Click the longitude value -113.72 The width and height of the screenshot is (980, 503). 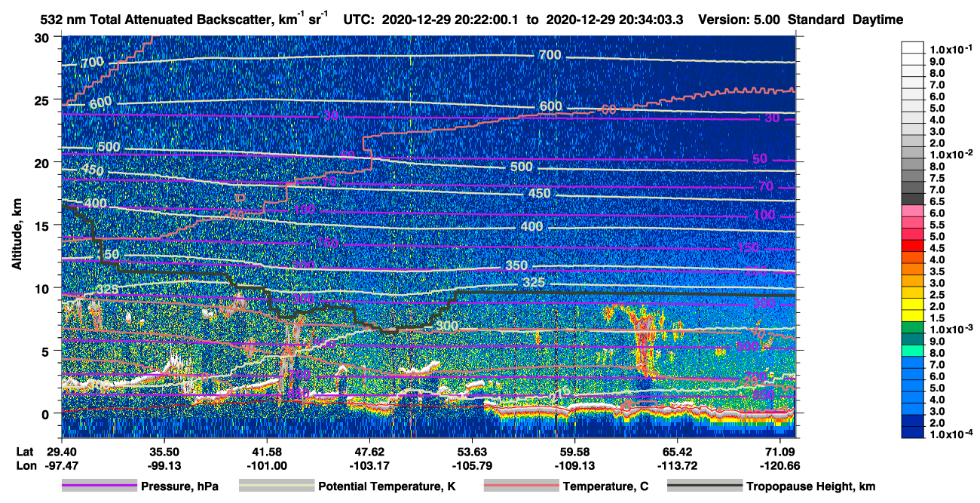coord(678,465)
